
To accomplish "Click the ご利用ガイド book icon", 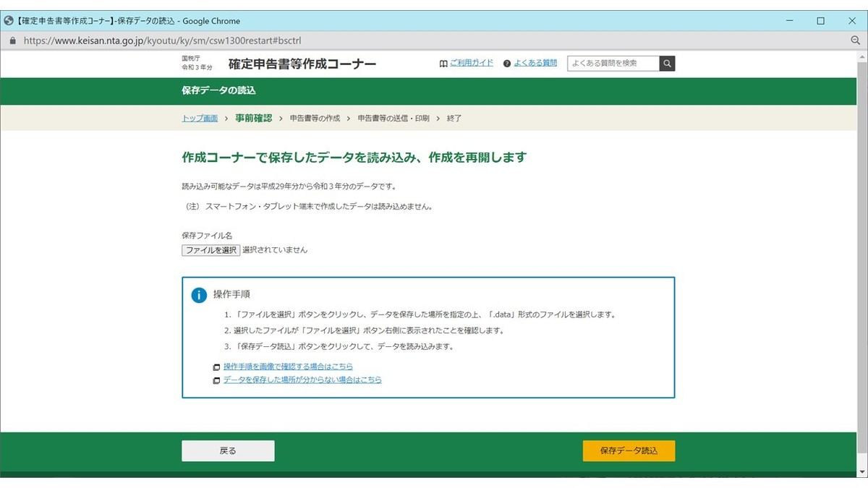I will (443, 64).
